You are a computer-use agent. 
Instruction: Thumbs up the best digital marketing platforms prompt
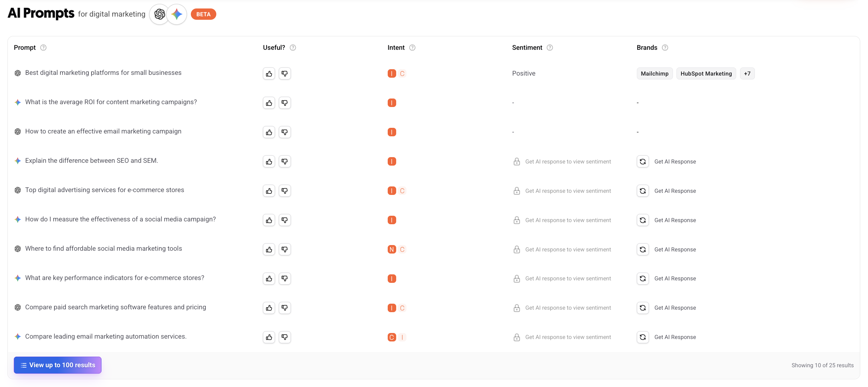tap(269, 73)
